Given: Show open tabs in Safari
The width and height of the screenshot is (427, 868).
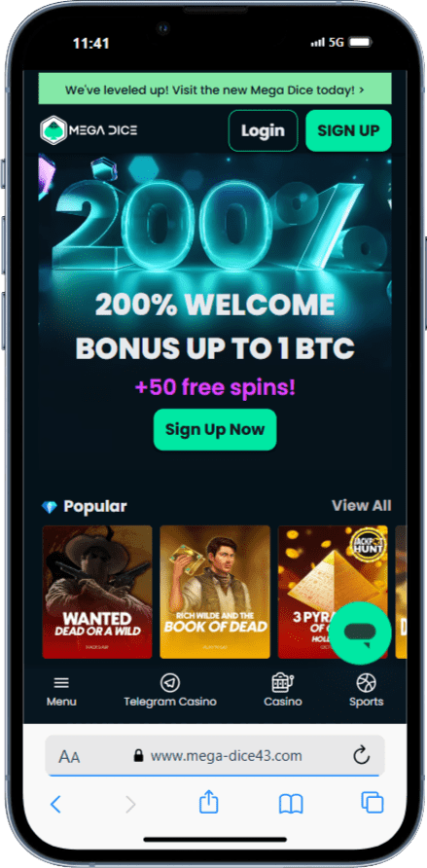Looking at the screenshot, I should [x=373, y=803].
